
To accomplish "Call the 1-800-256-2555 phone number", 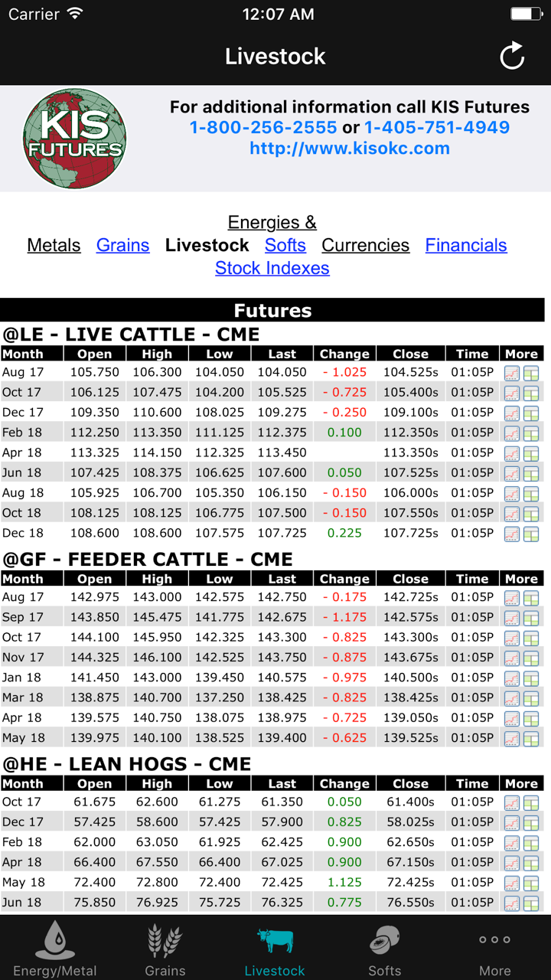I will coord(263,127).
